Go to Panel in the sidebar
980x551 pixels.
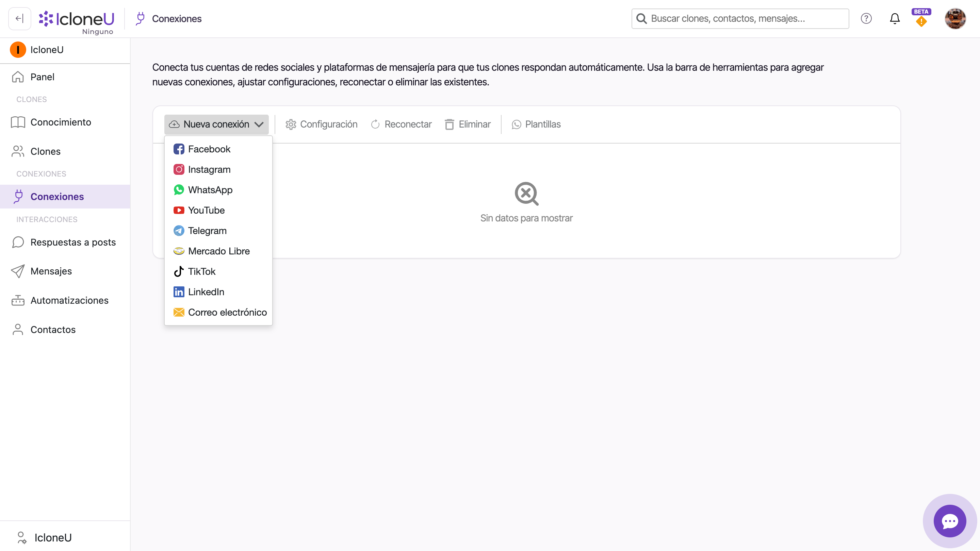click(x=65, y=77)
